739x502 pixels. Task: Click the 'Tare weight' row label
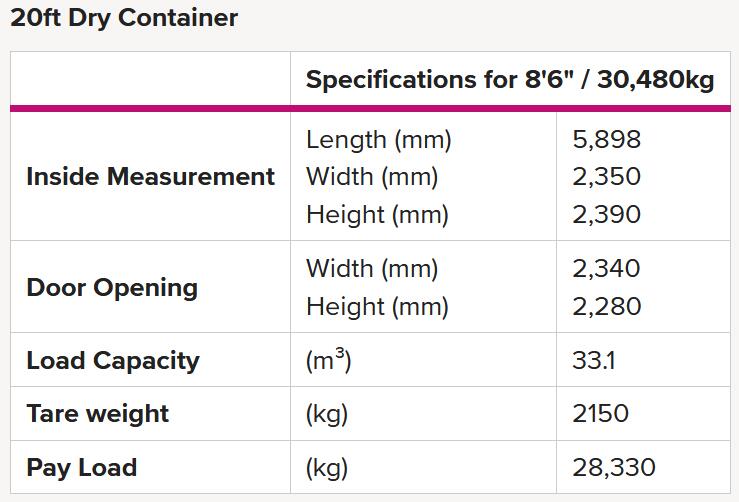[98, 414]
